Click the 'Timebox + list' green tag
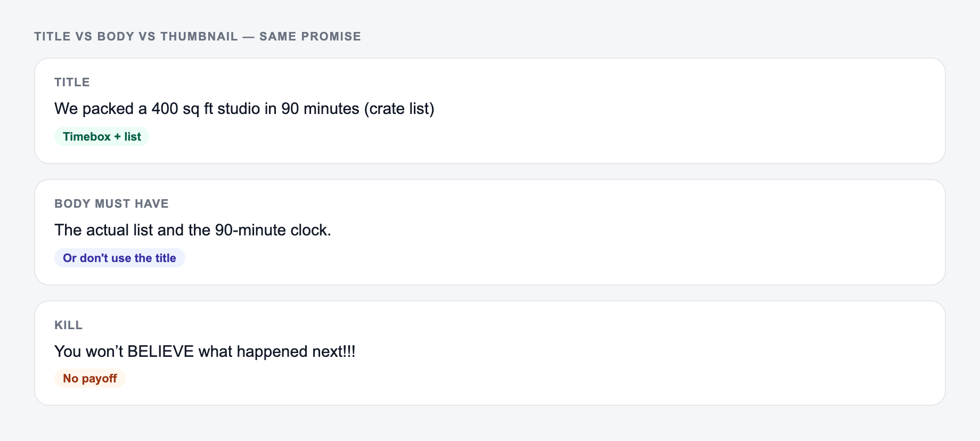 (101, 136)
